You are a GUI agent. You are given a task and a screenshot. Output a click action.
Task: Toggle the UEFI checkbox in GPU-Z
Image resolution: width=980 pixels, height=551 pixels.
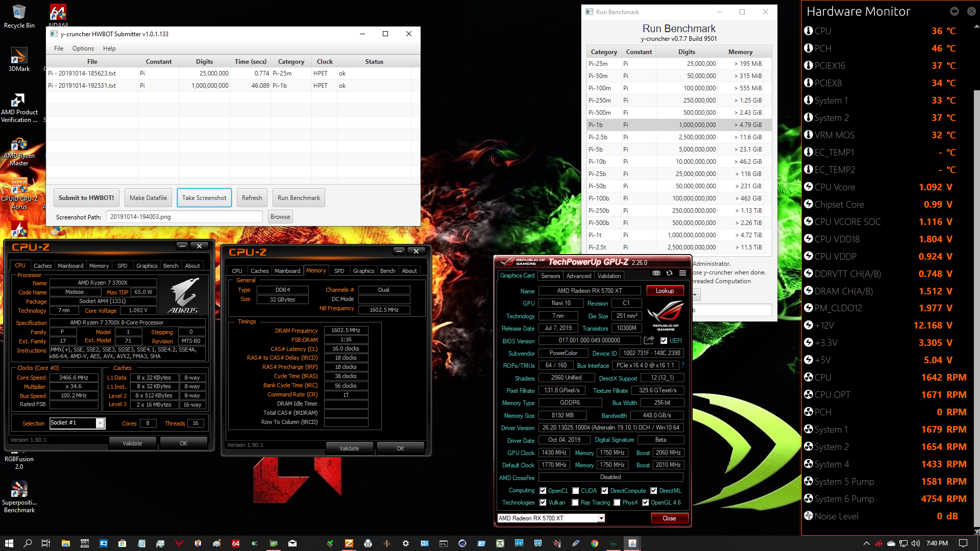click(x=664, y=341)
